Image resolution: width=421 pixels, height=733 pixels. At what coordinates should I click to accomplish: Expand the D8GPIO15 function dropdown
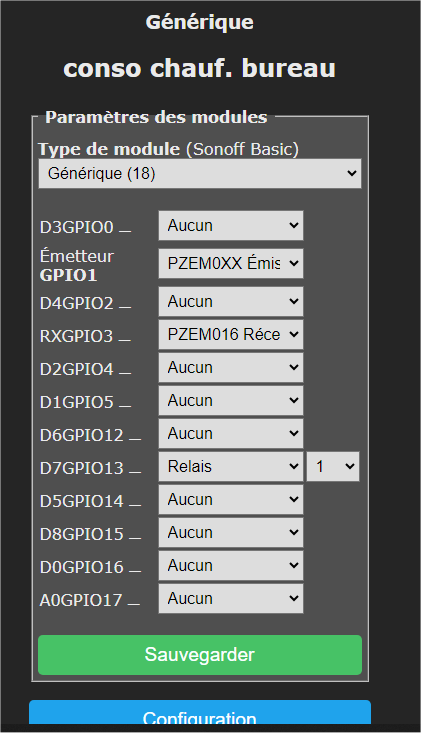[x=231, y=532]
